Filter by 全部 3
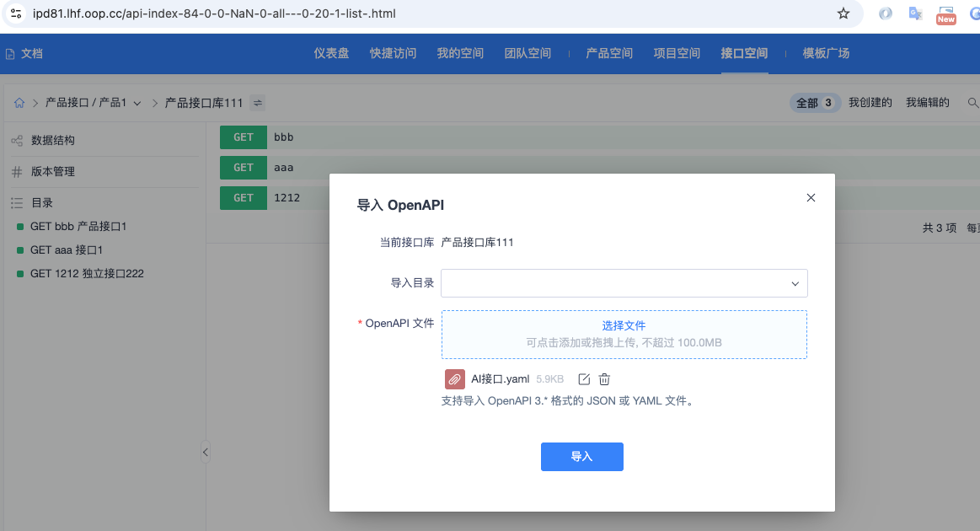The image size is (980, 531). (x=815, y=103)
